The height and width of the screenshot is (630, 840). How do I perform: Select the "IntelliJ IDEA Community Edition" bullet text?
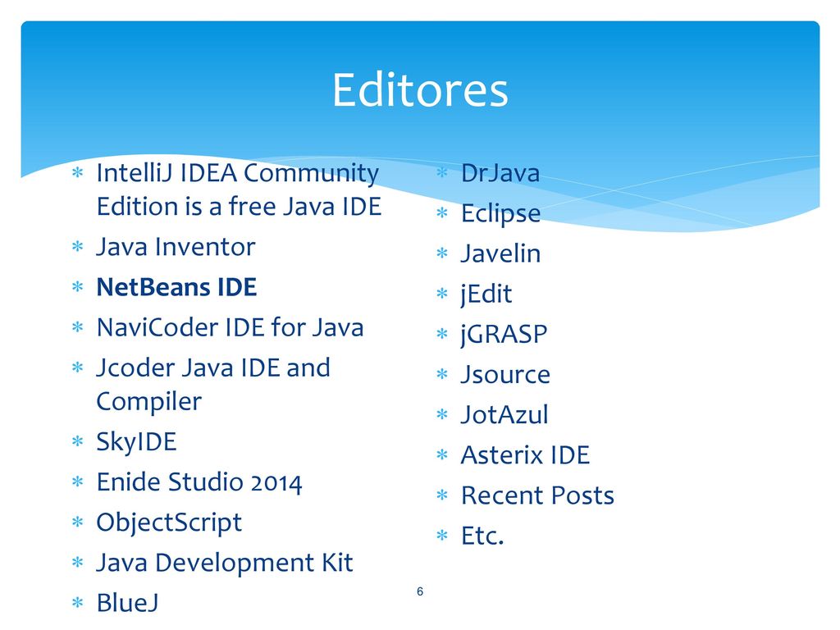(239, 189)
